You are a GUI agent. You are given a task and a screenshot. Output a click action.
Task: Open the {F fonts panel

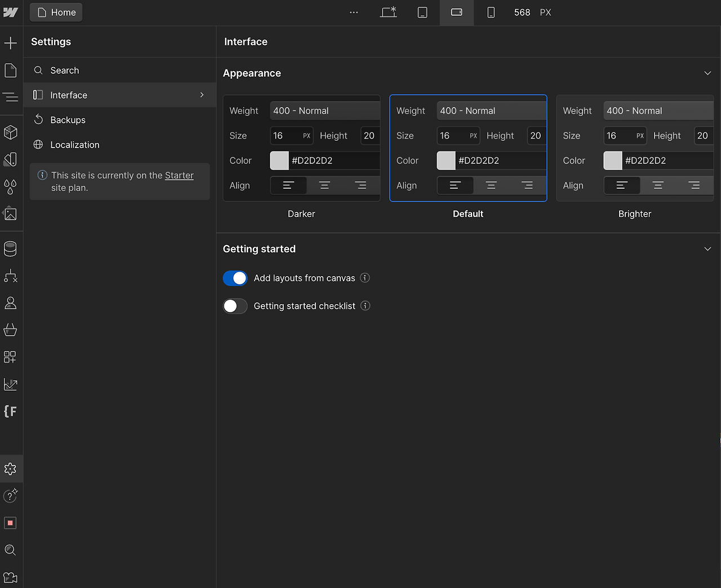point(11,411)
